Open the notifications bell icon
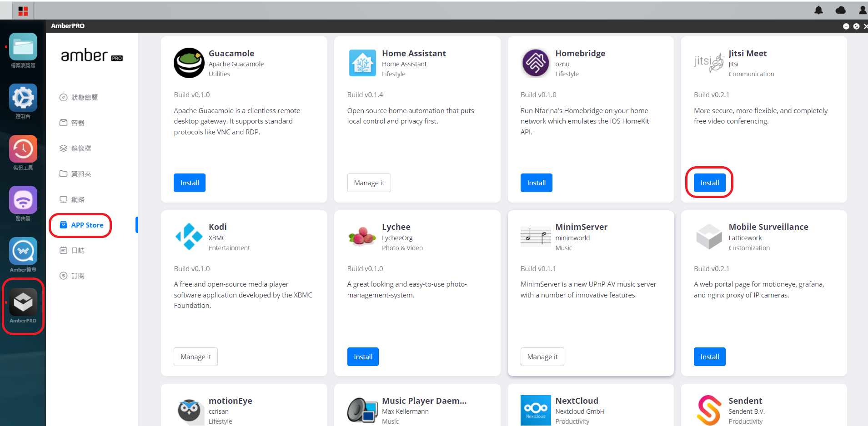 (x=818, y=10)
